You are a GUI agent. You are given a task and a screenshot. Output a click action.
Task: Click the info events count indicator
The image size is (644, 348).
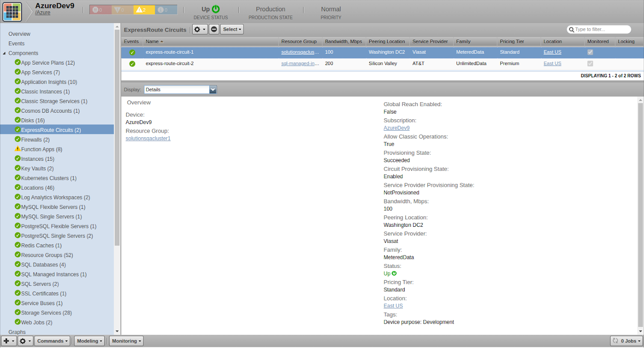point(166,10)
